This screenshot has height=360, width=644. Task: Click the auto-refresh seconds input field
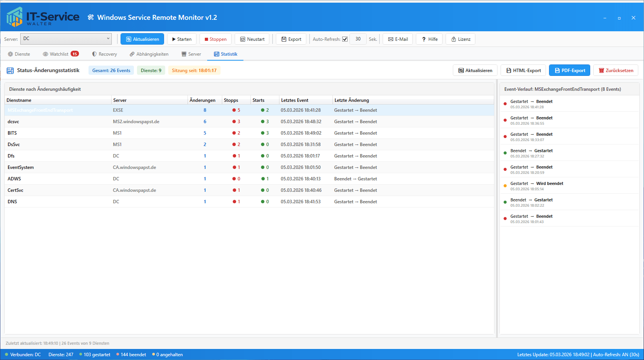tap(358, 39)
